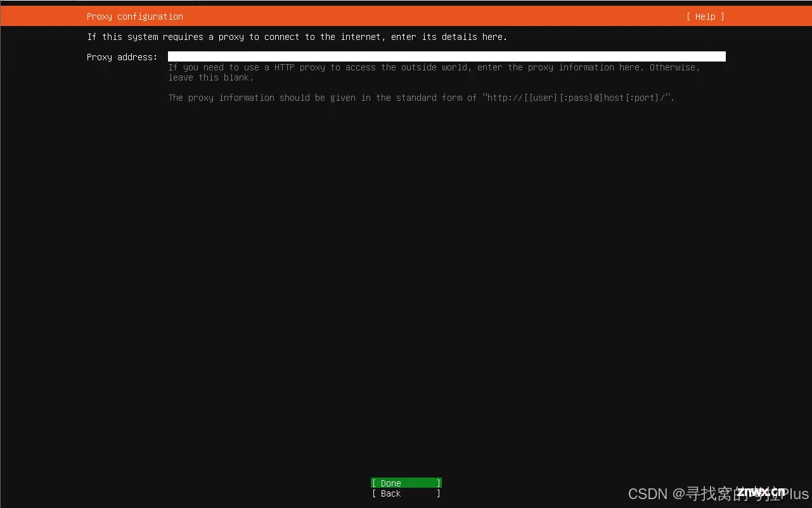This screenshot has width=812, height=508.
Task: Click the 'Proxy address:' label
Action: click(122, 57)
